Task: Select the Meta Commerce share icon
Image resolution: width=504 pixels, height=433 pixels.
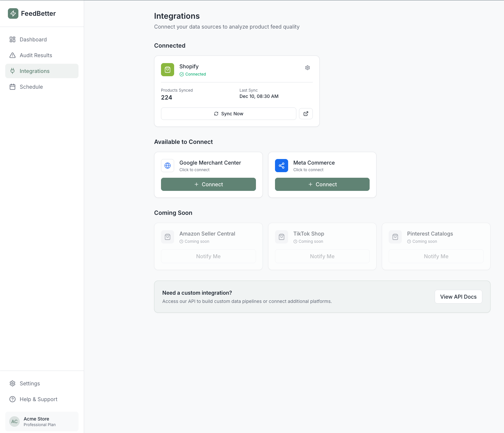Action: [282, 166]
